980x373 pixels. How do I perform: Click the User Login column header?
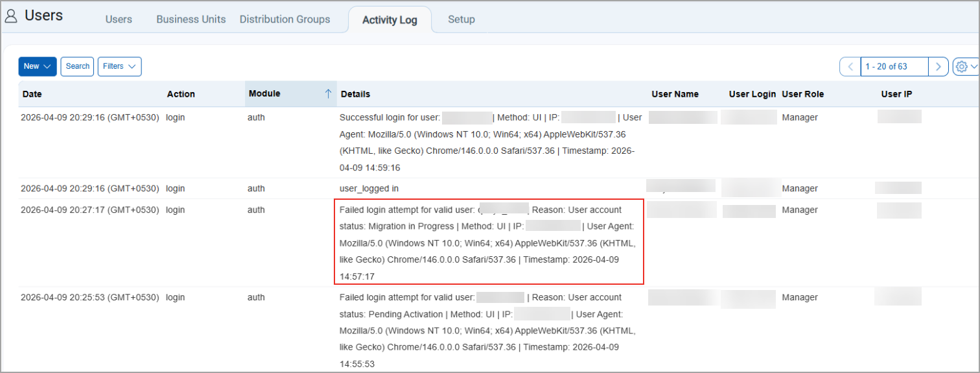coord(752,94)
